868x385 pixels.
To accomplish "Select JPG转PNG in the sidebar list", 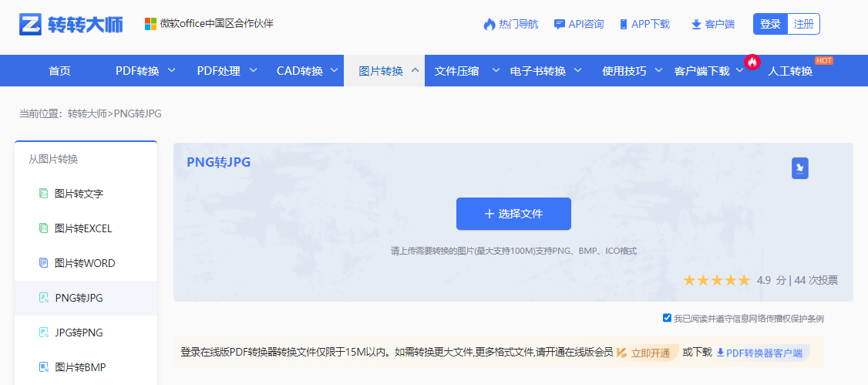I will 79,333.
